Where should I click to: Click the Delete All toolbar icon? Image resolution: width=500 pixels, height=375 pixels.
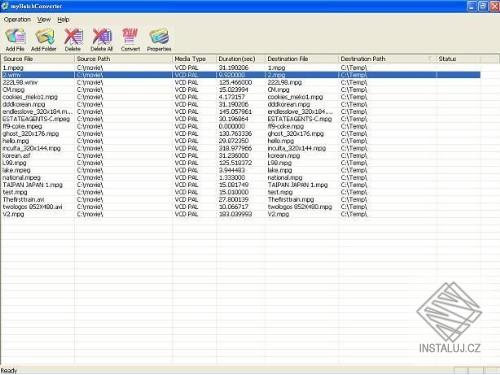[102, 40]
